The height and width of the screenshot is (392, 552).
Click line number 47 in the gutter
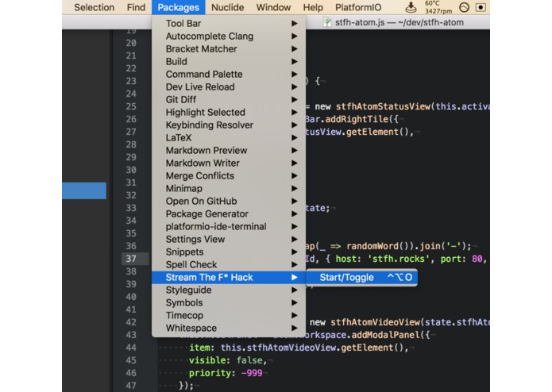click(x=131, y=386)
